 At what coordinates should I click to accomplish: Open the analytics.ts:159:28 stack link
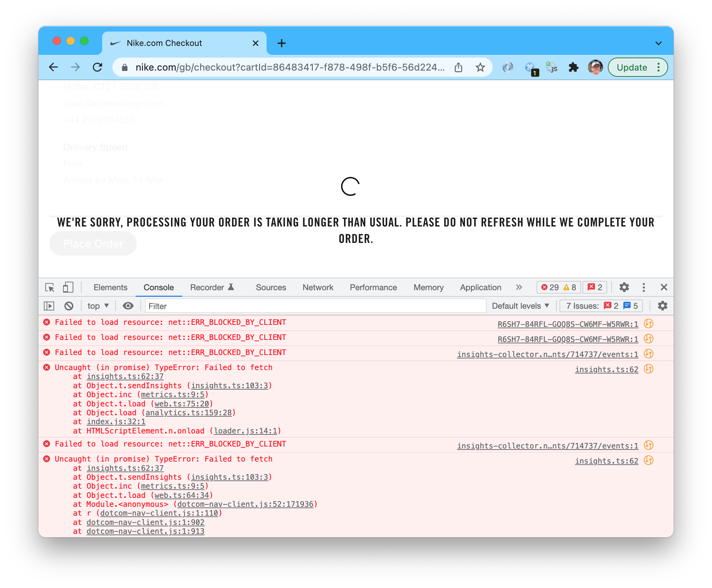189,413
